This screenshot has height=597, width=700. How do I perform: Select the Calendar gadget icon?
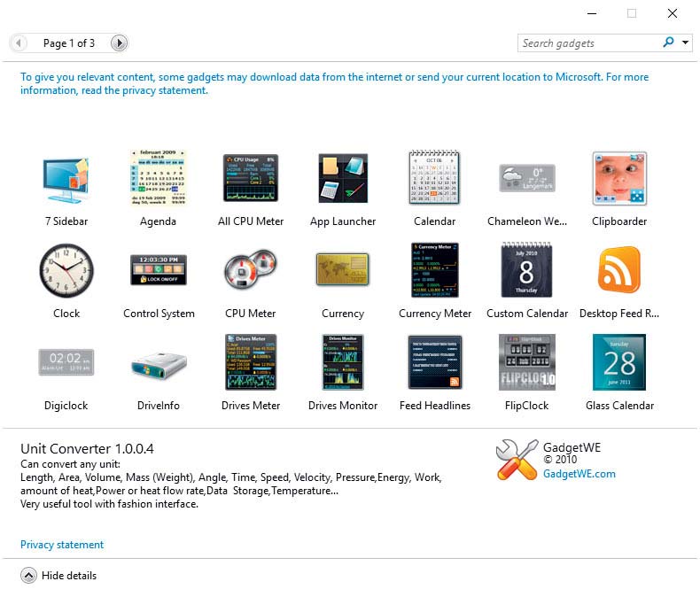click(434, 177)
